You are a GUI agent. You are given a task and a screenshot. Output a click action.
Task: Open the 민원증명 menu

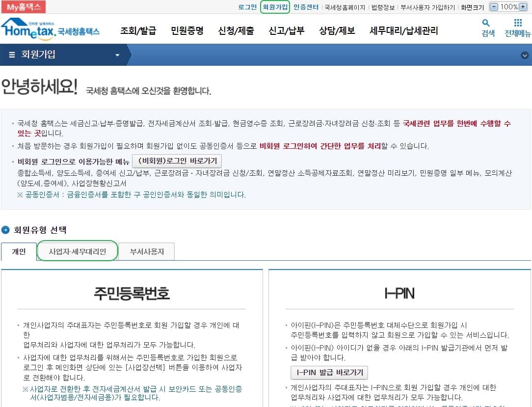click(x=187, y=30)
